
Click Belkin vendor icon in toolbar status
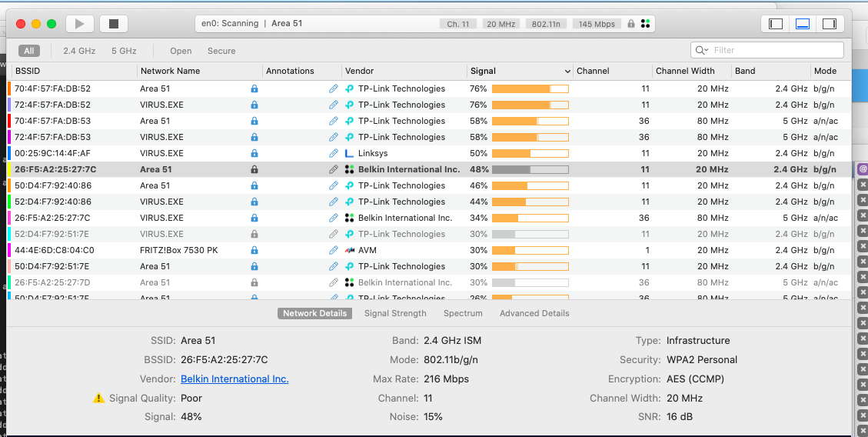point(645,24)
